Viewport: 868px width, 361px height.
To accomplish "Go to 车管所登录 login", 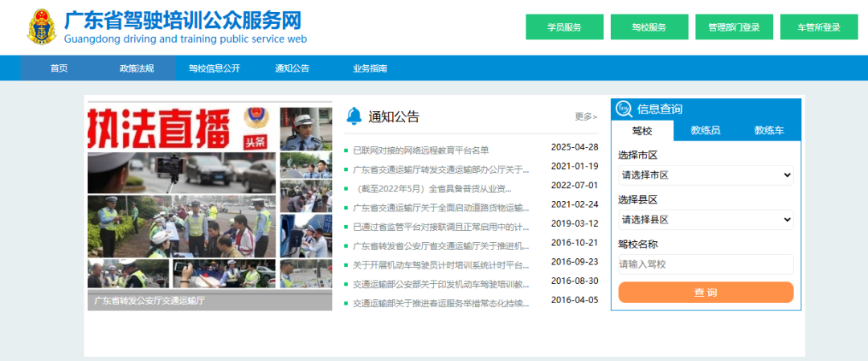I will [818, 27].
